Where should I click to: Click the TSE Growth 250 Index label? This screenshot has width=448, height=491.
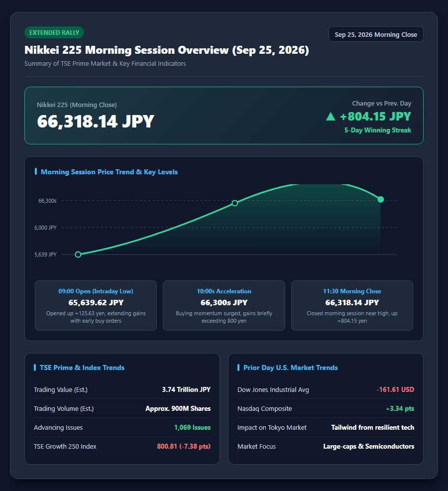65,447
